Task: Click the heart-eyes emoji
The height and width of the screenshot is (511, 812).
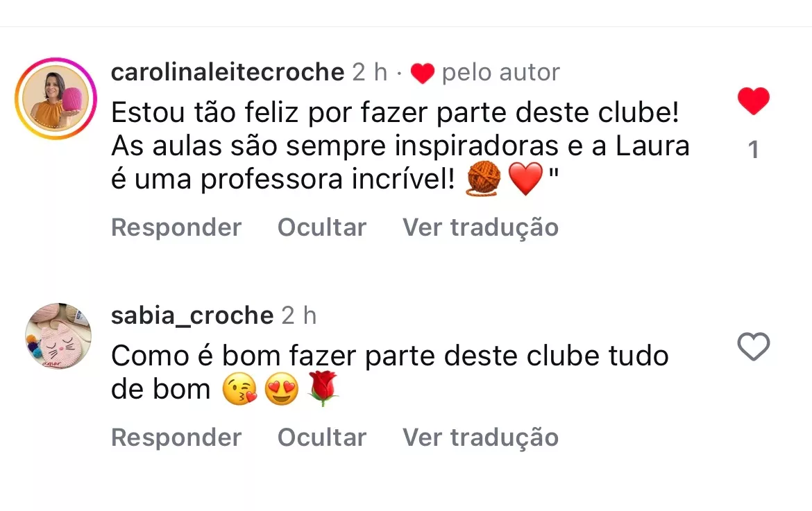Action: tap(282, 388)
